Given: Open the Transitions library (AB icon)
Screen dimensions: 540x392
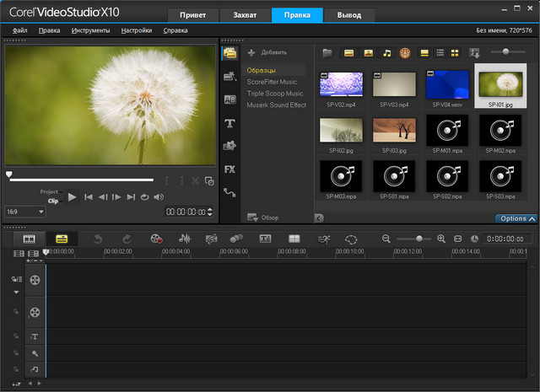Looking at the screenshot, I should pos(229,99).
